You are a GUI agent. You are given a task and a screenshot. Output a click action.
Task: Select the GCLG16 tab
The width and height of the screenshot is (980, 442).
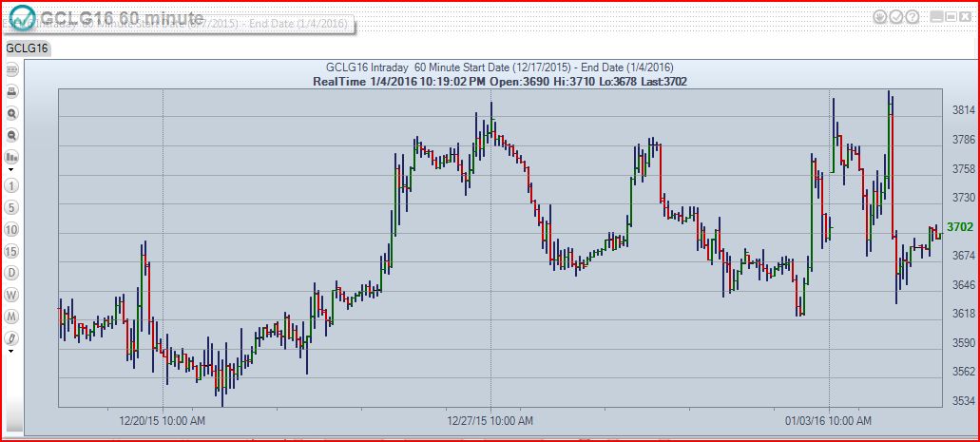[28, 48]
